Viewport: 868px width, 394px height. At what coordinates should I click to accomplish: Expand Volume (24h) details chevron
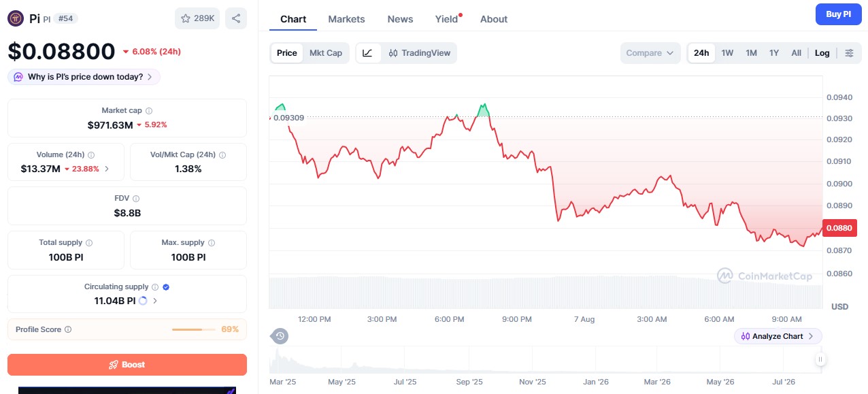(106, 169)
